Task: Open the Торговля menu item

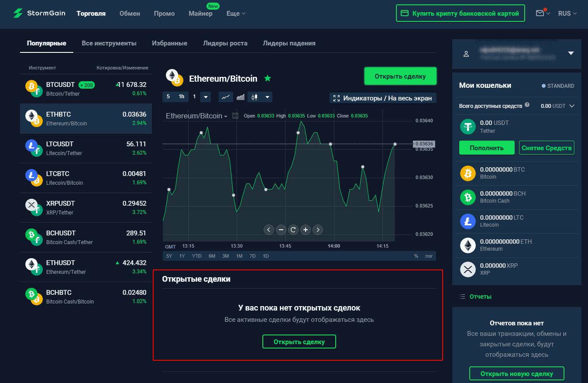Action: [91, 14]
